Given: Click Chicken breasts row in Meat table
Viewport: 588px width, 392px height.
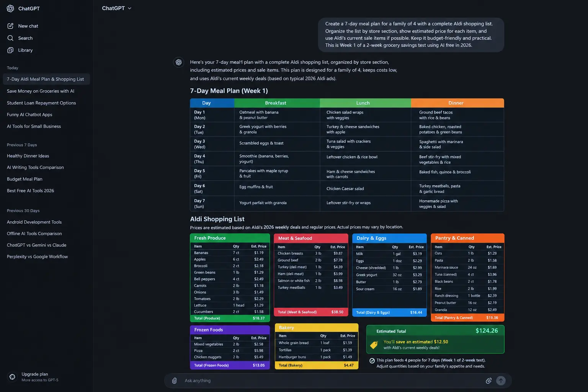Looking at the screenshot, I should (311, 253).
